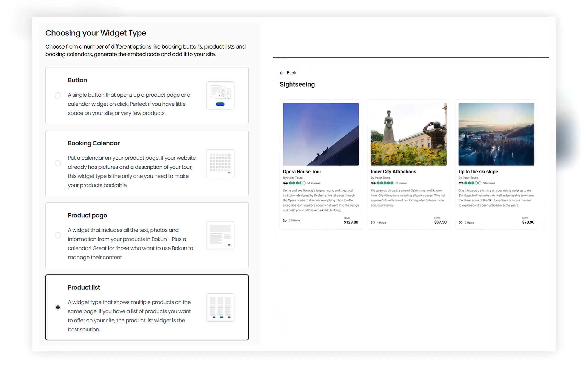Click Inner City Attractions rating circles
Image resolution: width=588 pixels, height=368 pixels.
click(x=385, y=183)
